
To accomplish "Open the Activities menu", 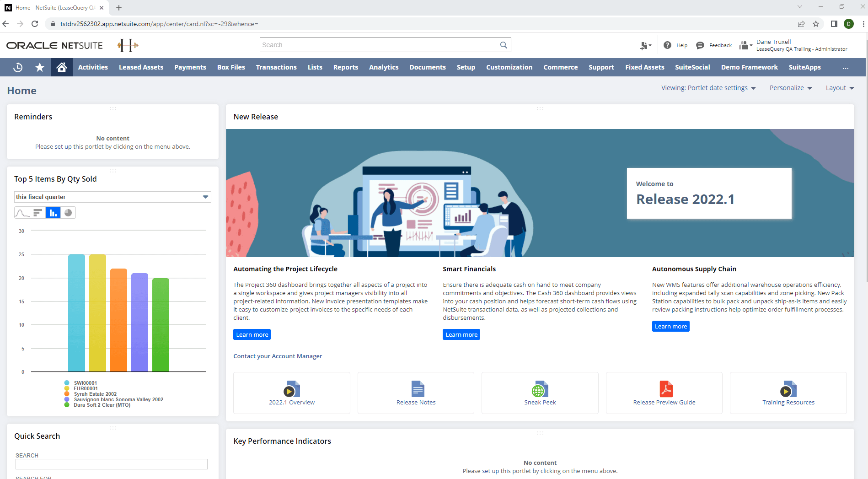I will pos(93,67).
